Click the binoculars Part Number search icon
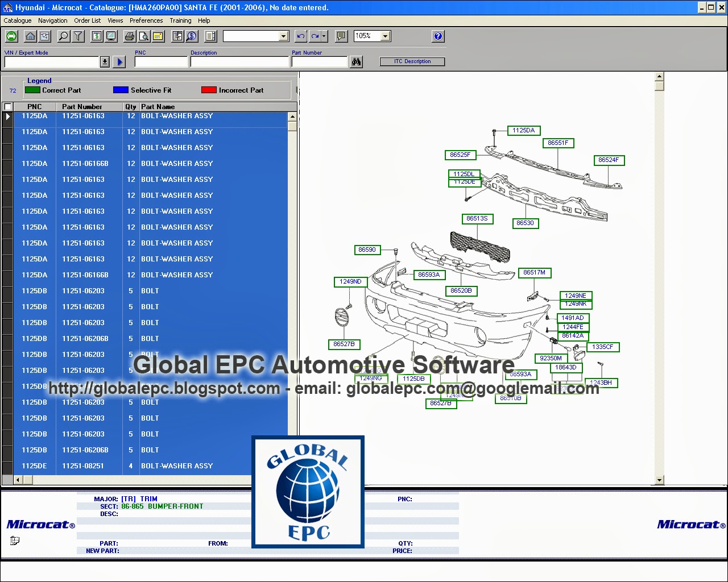 pos(356,61)
